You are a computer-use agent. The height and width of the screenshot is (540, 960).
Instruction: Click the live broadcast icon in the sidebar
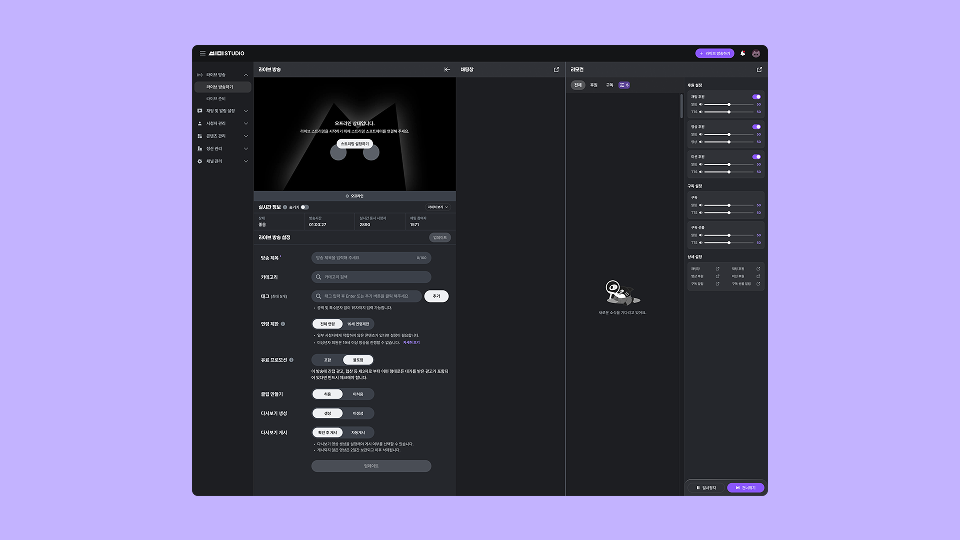(200, 75)
